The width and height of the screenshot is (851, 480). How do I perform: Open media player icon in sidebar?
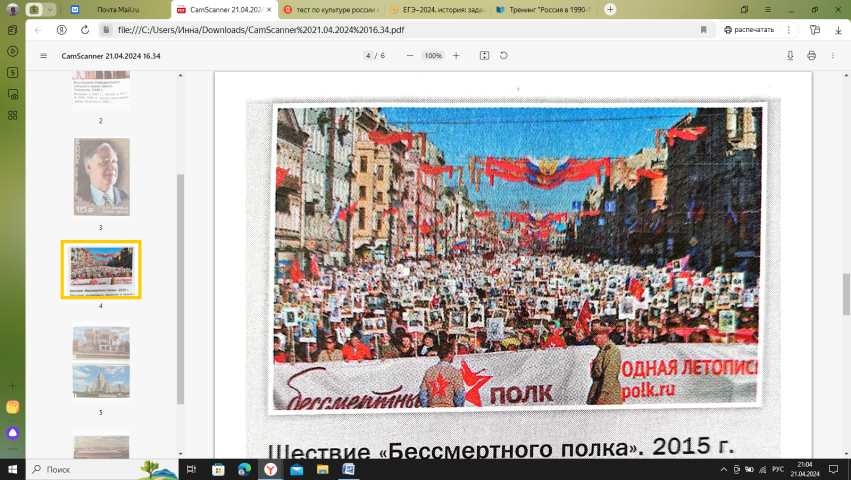click(x=12, y=52)
